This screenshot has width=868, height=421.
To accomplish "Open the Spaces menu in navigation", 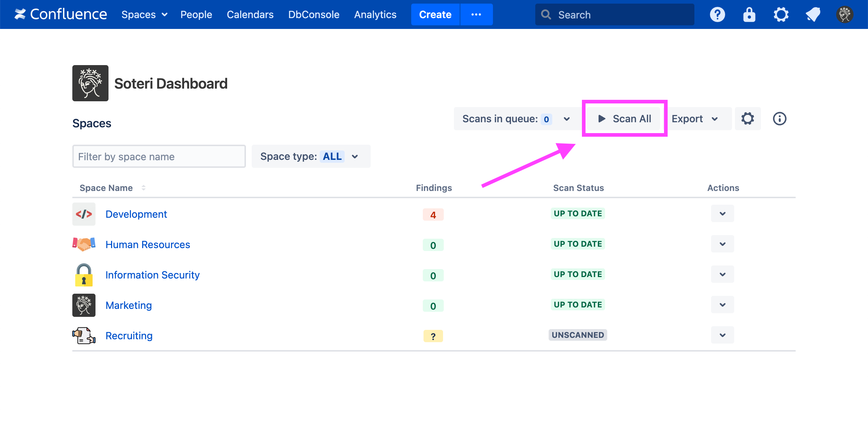I will [144, 14].
